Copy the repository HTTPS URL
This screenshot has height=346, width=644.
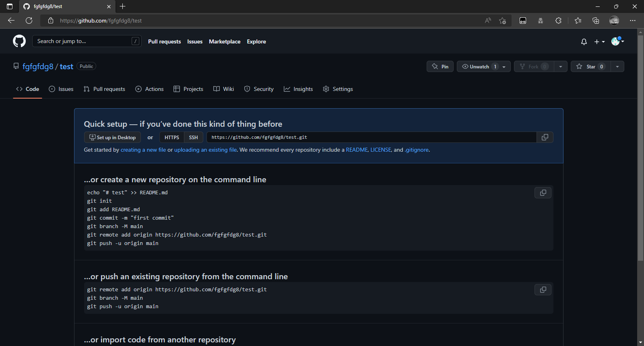(545, 137)
